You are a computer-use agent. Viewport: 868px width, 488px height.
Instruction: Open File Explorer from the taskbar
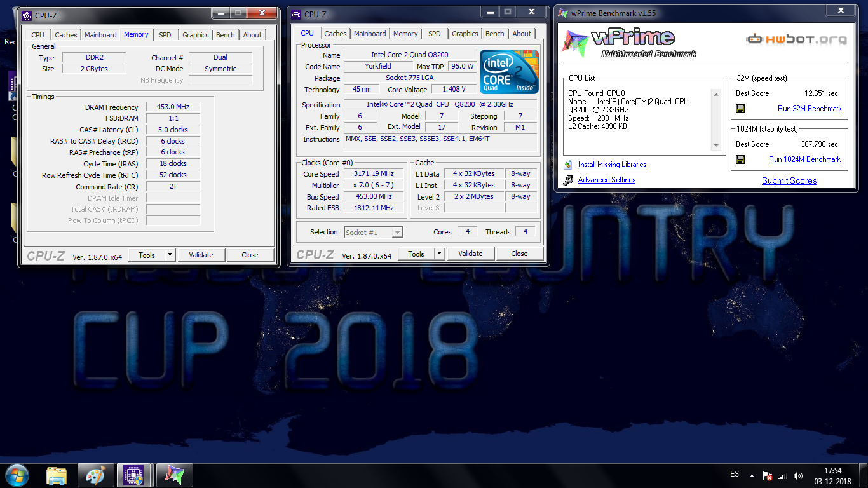(57, 475)
